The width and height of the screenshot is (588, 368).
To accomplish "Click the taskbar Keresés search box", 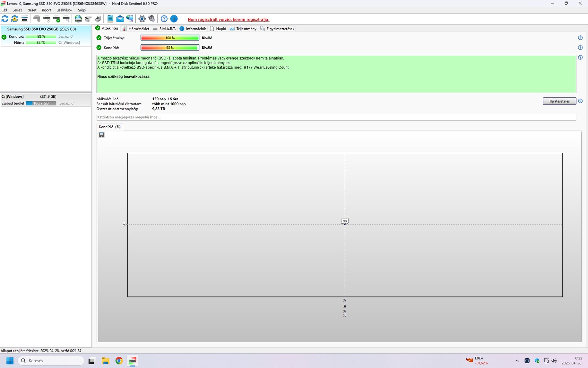I will (51, 361).
